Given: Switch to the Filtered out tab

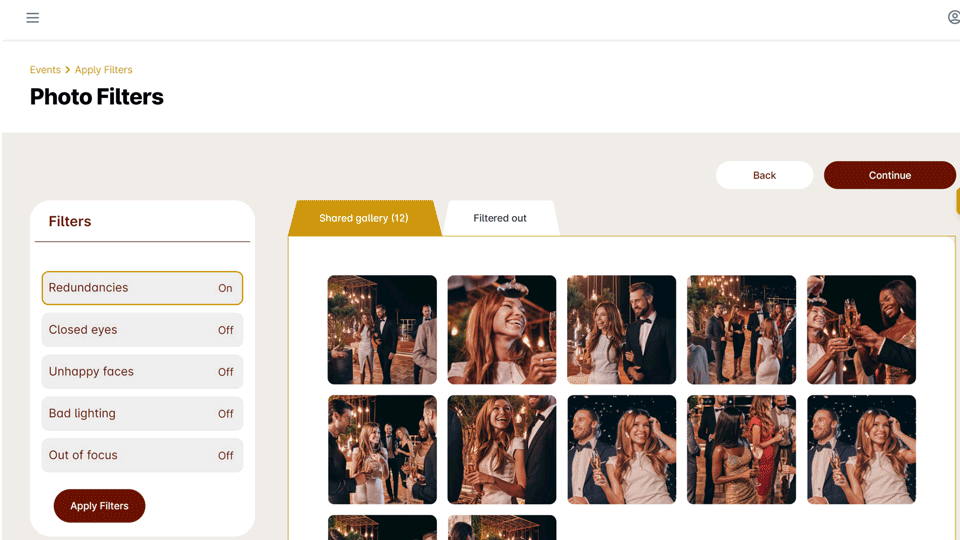Looking at the screenshot, I should click(x=500, y=218).
